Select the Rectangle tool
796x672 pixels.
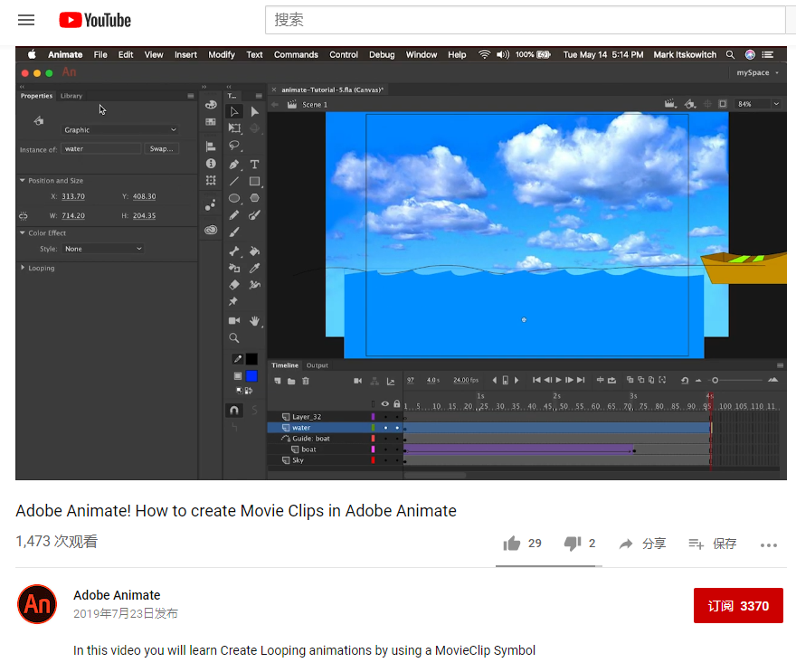point(255,181)
